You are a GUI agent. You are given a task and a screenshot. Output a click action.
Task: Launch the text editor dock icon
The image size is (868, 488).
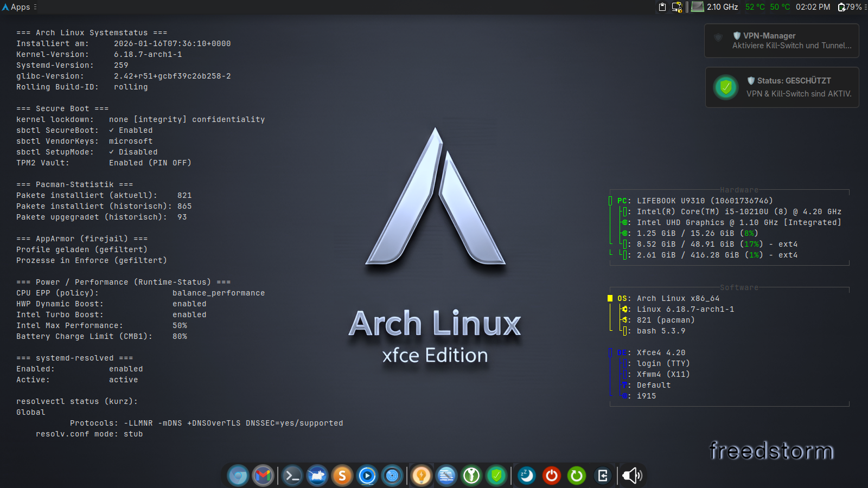pyautogui.click(x=446, y=476)
